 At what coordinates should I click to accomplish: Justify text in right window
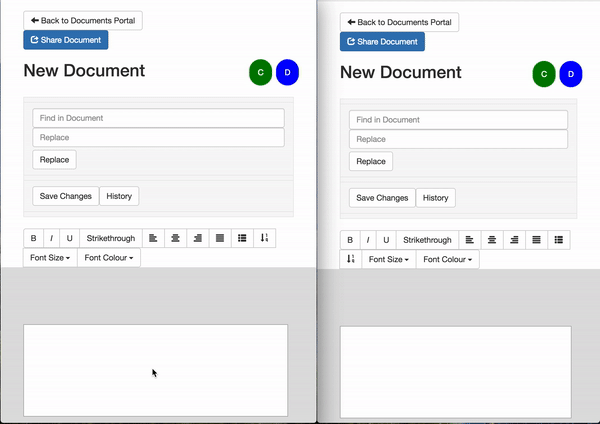click(536, 240)
